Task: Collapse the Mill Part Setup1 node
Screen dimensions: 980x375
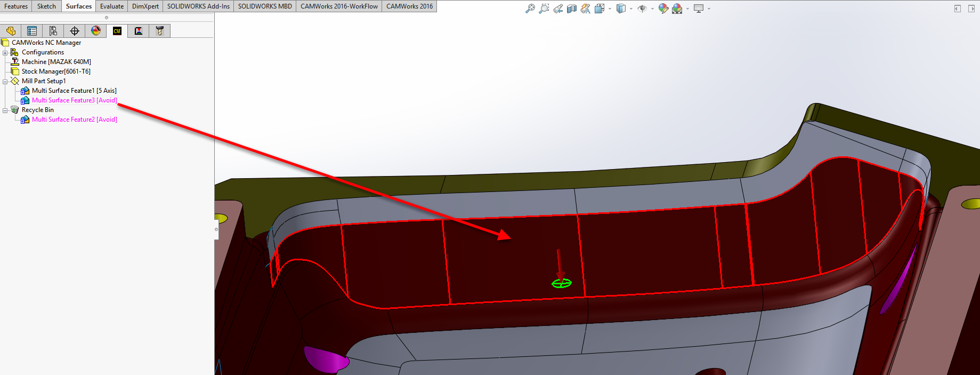Action: pyautogui.click(x=5, y=82)
